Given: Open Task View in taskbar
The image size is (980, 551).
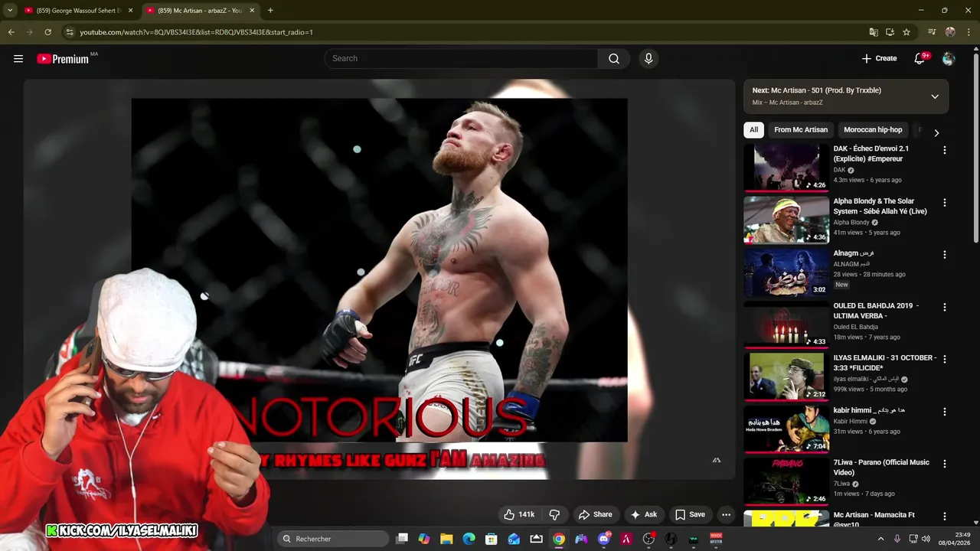Looking at the screenshot, I should coord(402,539).
